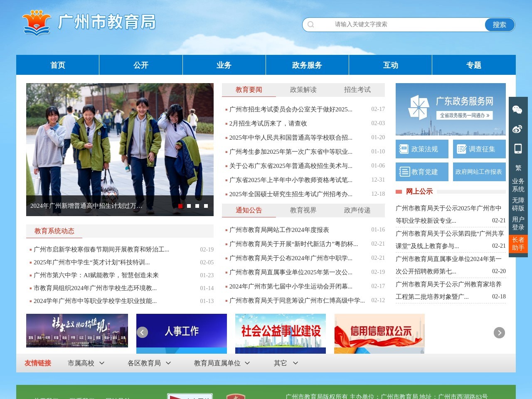Viewport: 532px width, 399px height.
Task: Select the fourth carousel dot indicator
Action: 206,206
